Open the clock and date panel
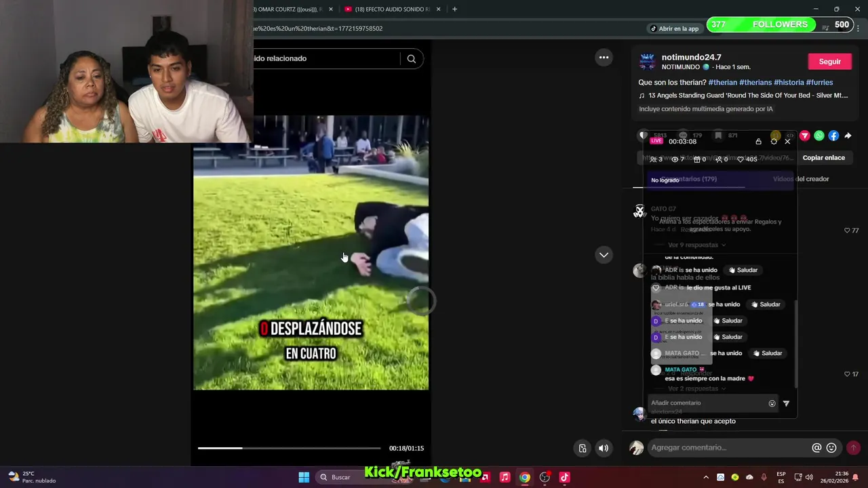This screenshot has height=488, width=868. click(x=834, y=477)
